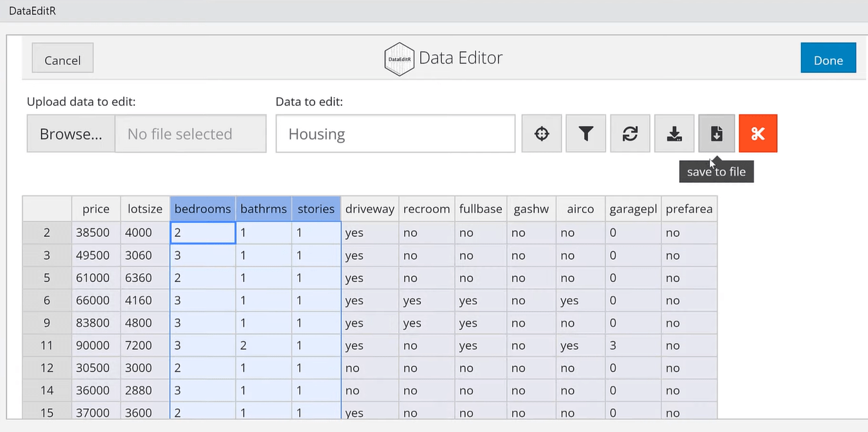Select the airco column header
Screen dimensions: 868x432
pos(580,209)
